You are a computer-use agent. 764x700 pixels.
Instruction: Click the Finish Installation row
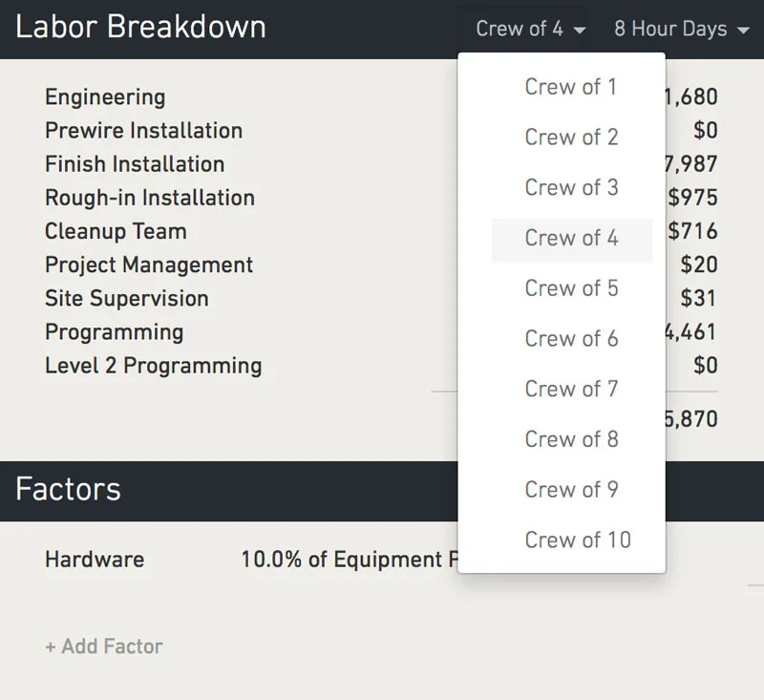381,164
